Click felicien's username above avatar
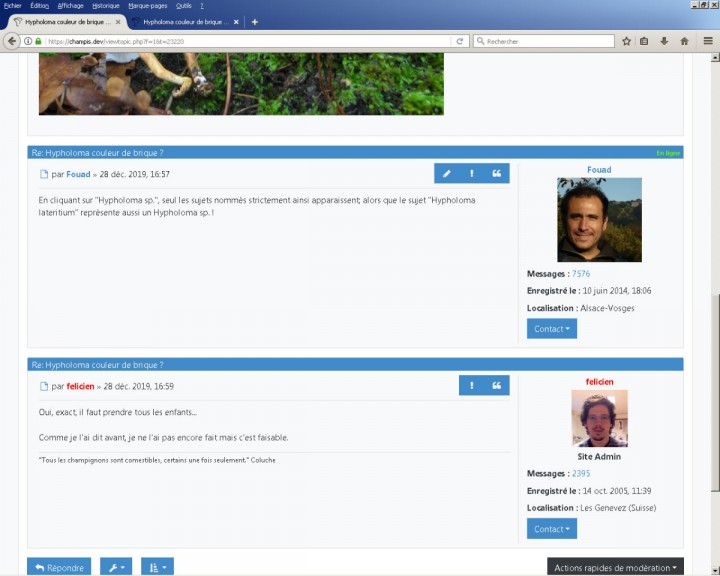Viewport: 720px width, 576px height. (599, 382)
